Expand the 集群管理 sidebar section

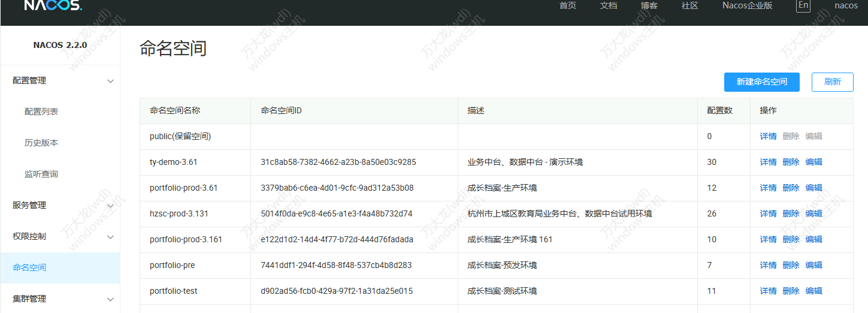(x=60, y=299)
